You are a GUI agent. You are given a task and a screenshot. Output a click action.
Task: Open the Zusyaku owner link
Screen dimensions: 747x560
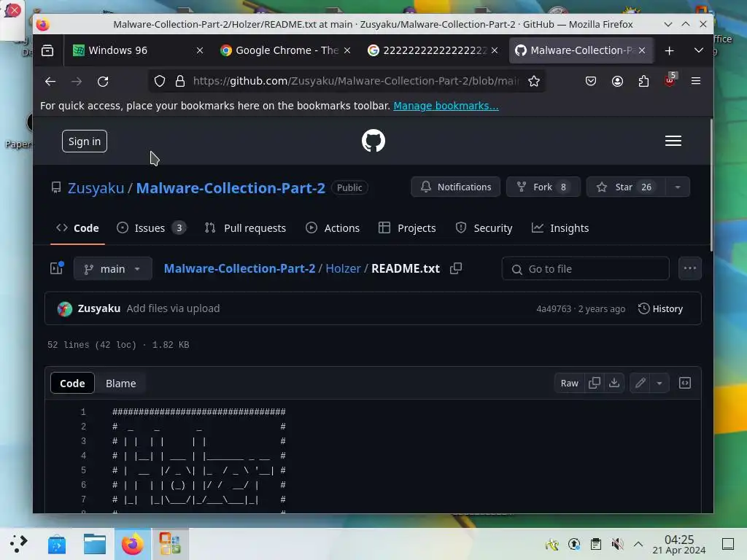click(x=96, y=188)
